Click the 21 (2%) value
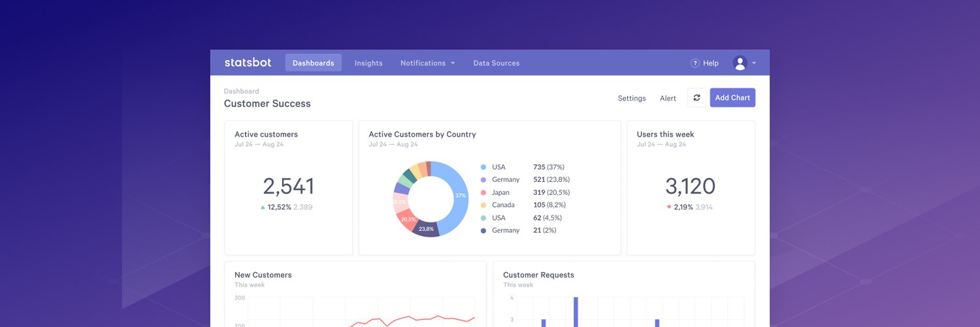 (544, 230)
